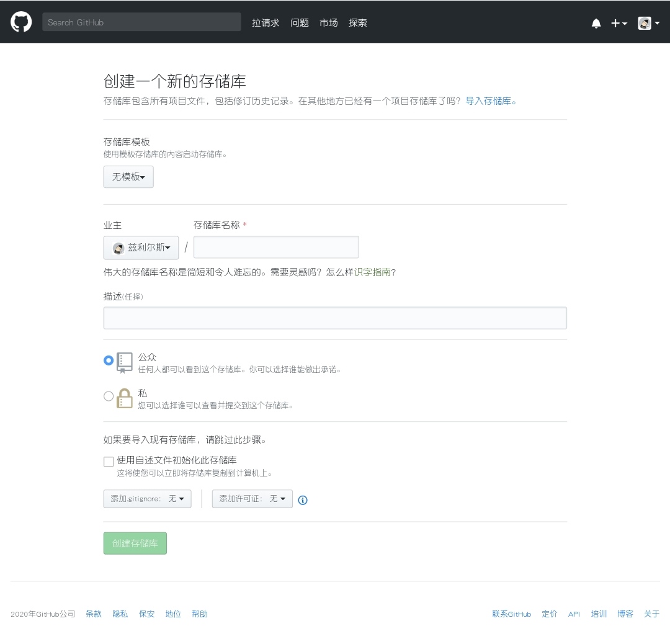Open the 兹利尔斯 owner dropdown
The height and width of the screenshot is (644, 670).
[x=141, y=248]
